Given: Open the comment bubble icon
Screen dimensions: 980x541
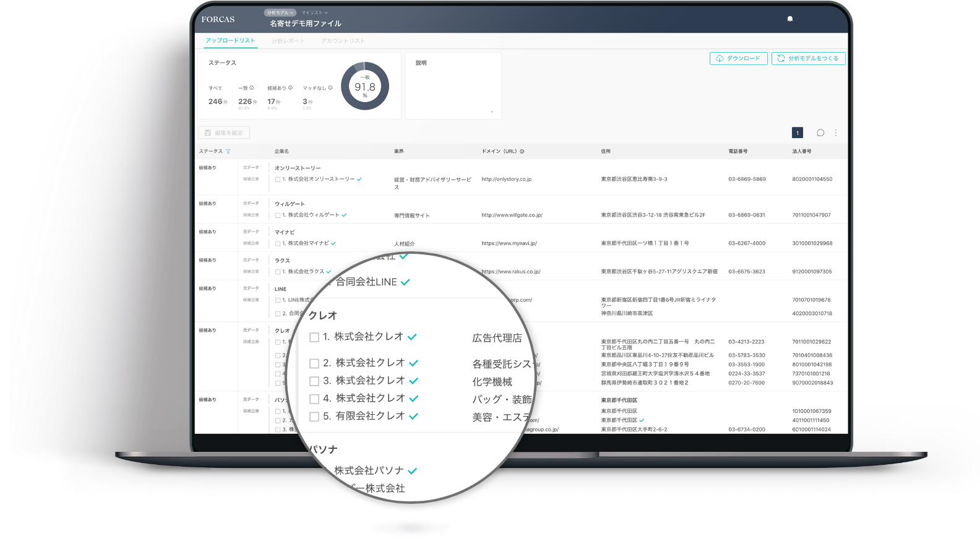Looking at the screenshot, I should click(x=820, y=132).
